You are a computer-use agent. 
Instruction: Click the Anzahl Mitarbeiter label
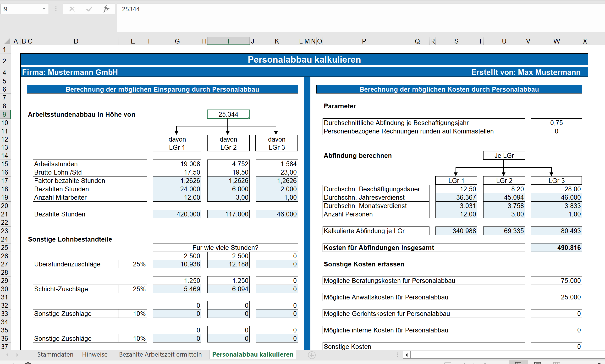tap(90, 198)
